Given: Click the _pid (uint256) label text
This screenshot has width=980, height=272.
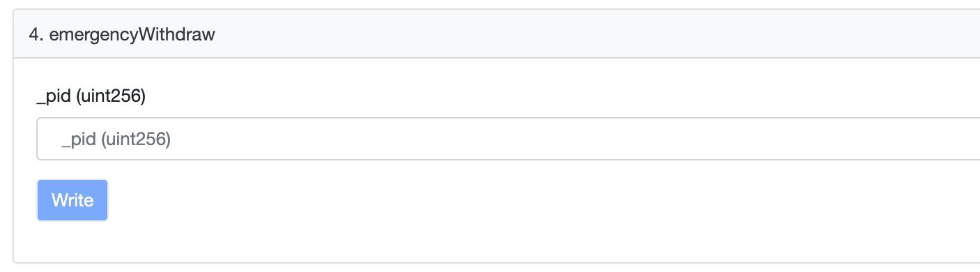Looking at the screenshot, I should coord(91,97).
